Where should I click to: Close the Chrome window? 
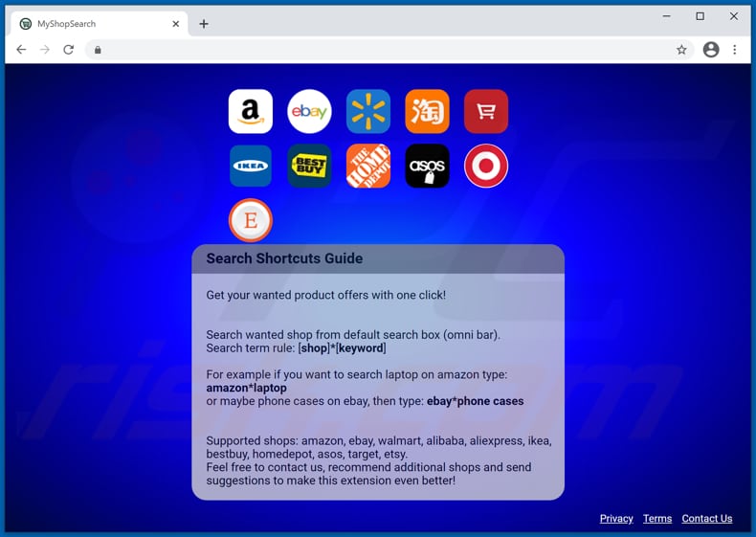click(x=734, y=16)
